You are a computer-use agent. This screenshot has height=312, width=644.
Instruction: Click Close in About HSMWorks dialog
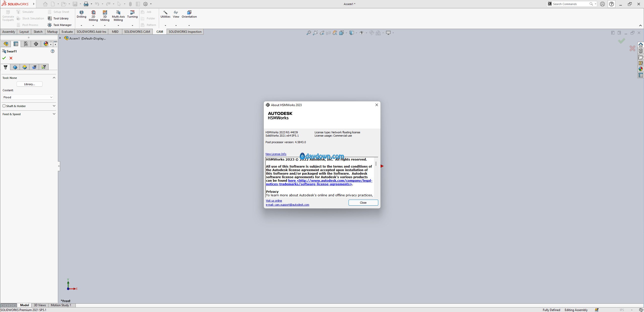pos(363,203)
